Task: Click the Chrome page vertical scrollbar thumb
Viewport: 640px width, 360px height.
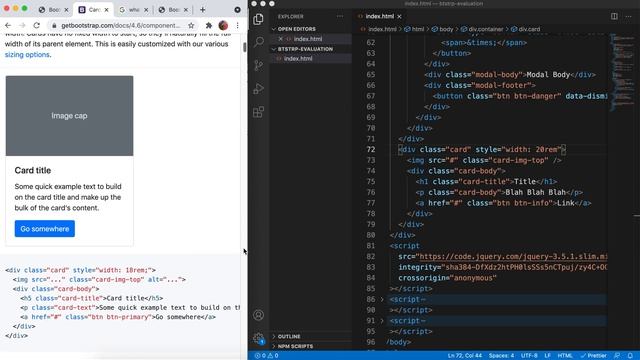Action: click(x=244, y=46)
